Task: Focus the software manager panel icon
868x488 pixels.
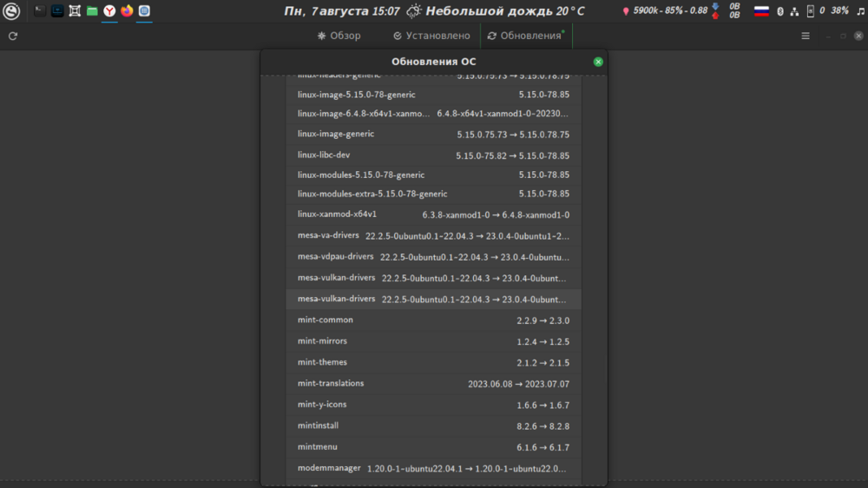Action: pos(144,10)
